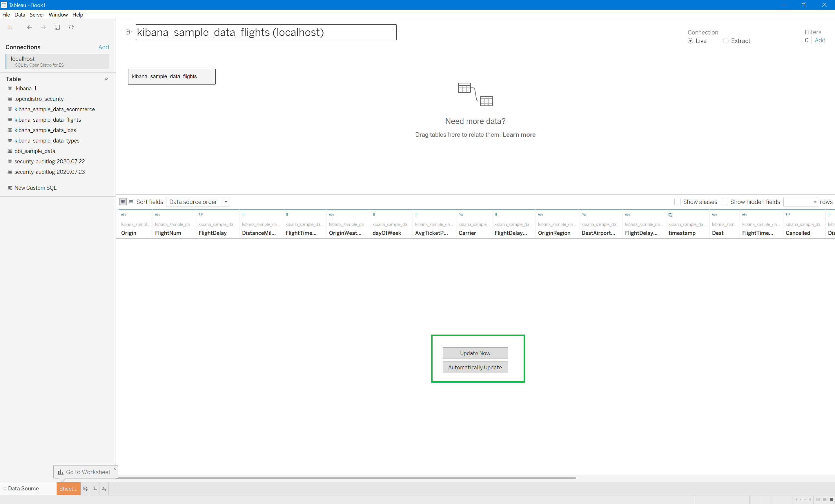Click the first-tab navigation arrow in status bar

point(796,500)
